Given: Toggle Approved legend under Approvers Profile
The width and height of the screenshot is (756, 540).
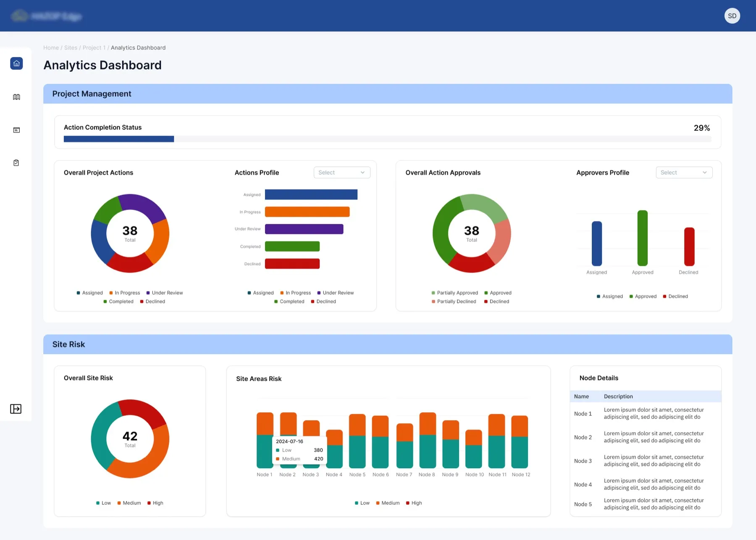Looking at the screenshot, I should [643, 296].
